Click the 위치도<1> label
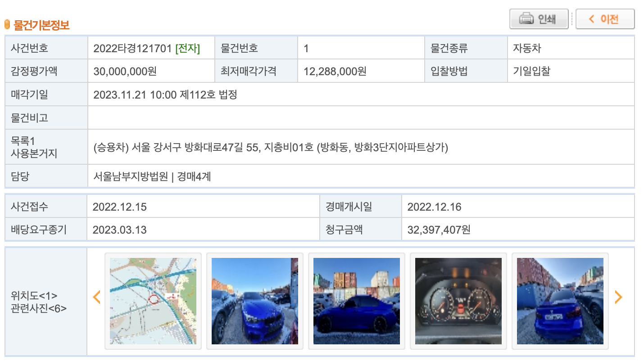Image resolution: width=644 pixels, height=361 pixels. click(34, 296)
